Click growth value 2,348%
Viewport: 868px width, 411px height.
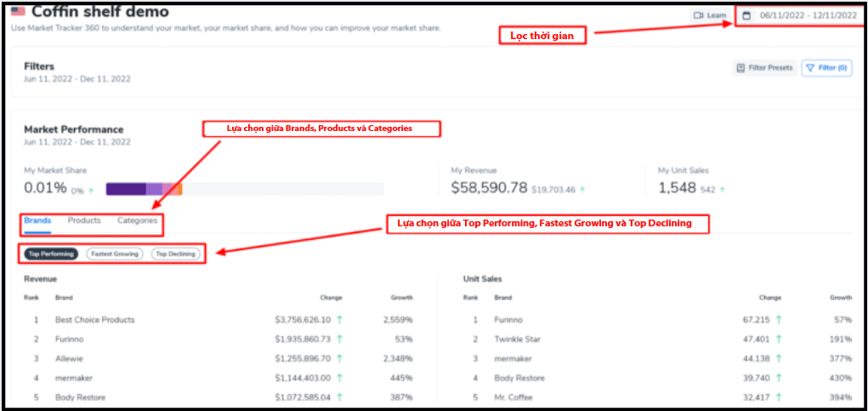click(398, 358)
